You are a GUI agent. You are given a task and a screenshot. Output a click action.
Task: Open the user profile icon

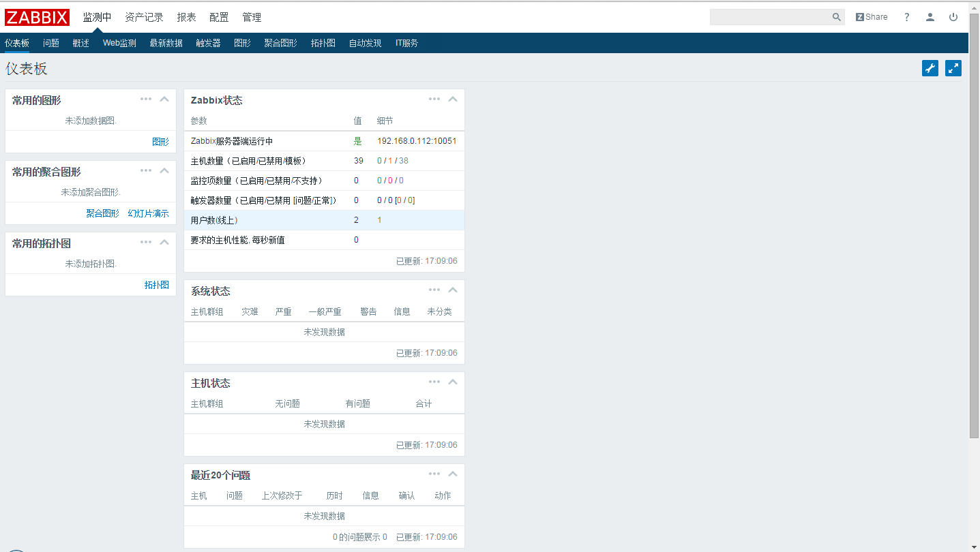(x=930, y=17)
